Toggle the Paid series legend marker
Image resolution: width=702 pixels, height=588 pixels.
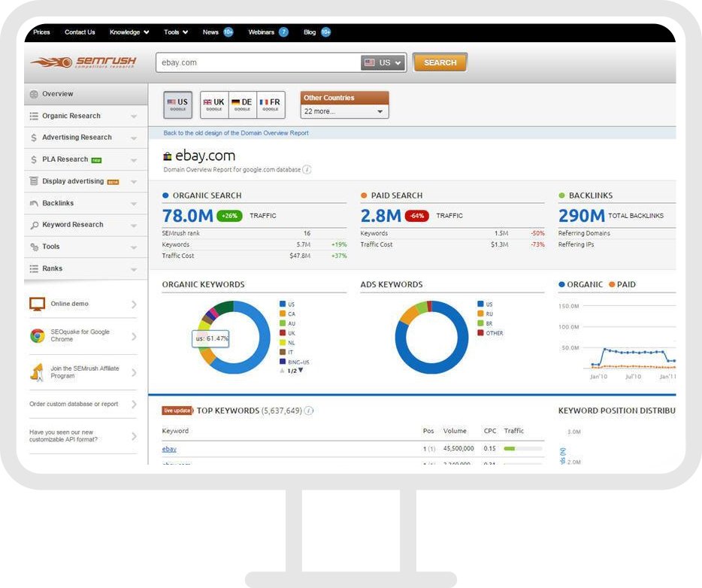pyautogui.click(x=612, y=284)
